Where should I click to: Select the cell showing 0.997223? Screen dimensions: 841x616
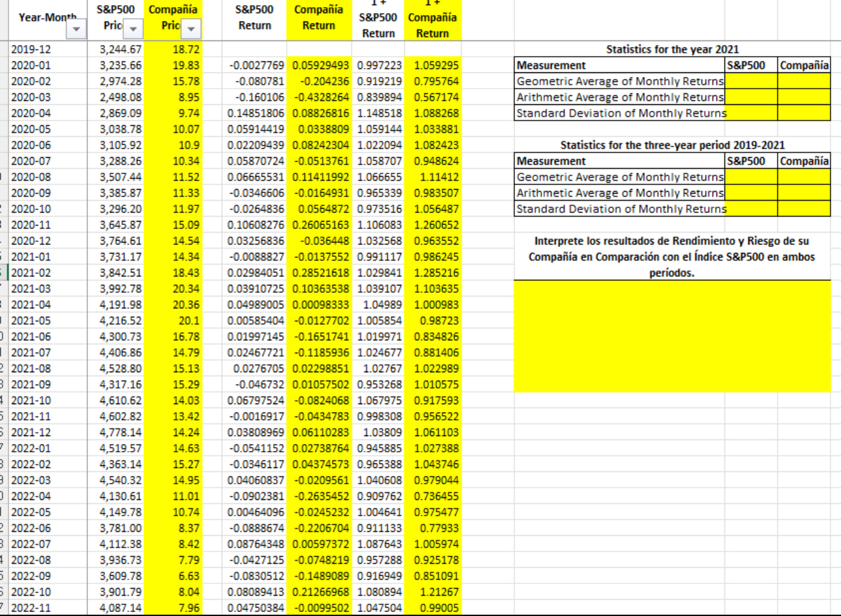coord(378,65)
